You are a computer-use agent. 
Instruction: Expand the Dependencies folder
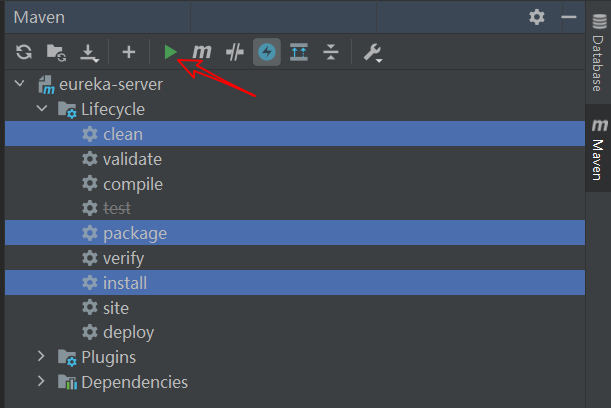[x=41, y=381]
